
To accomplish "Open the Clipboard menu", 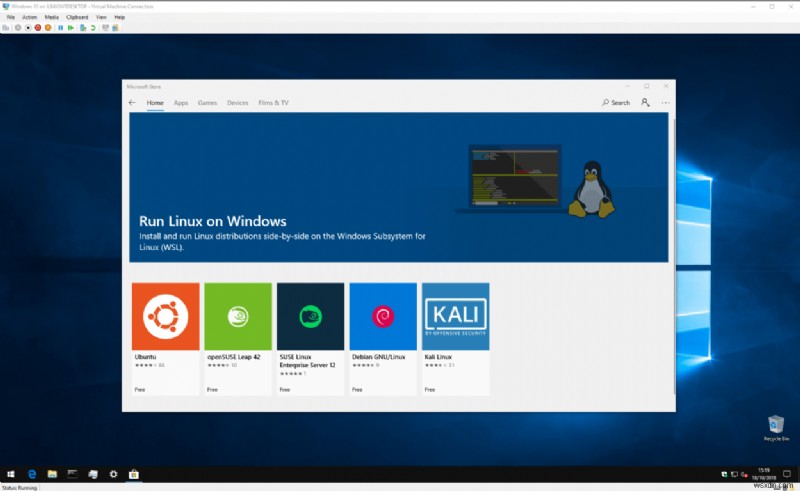I will click(x=77, y=17).
